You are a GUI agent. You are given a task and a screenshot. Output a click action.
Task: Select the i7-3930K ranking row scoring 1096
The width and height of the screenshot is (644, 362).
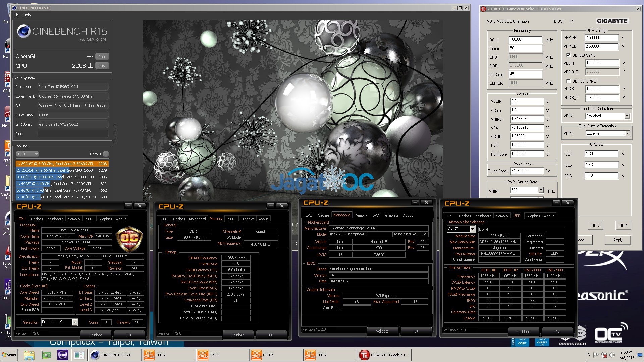(x=62, y=177)
